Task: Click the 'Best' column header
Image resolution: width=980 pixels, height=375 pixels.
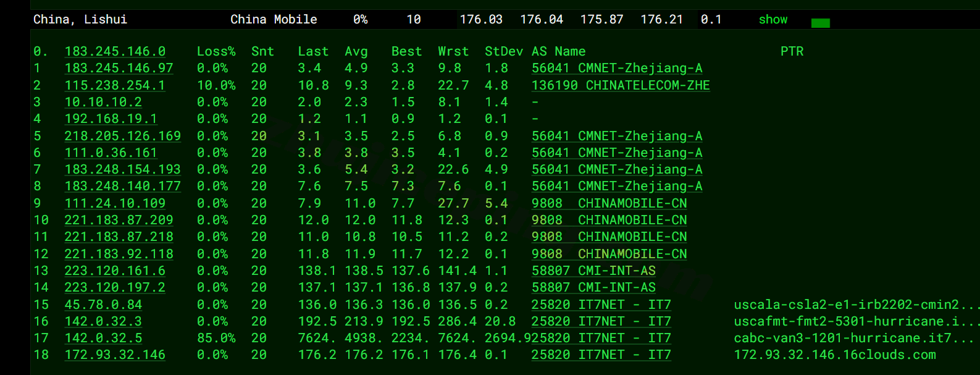Action: point(406,52)
